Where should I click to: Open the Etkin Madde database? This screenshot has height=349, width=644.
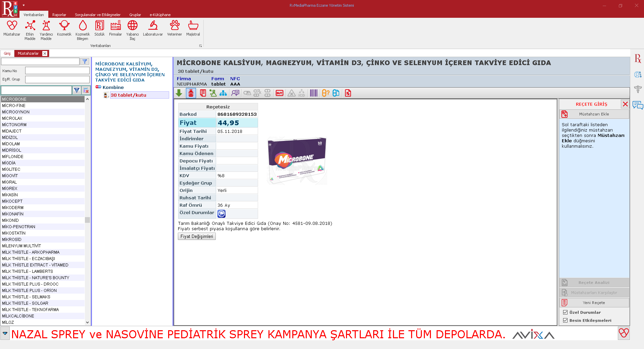click(x=30, y=29)
